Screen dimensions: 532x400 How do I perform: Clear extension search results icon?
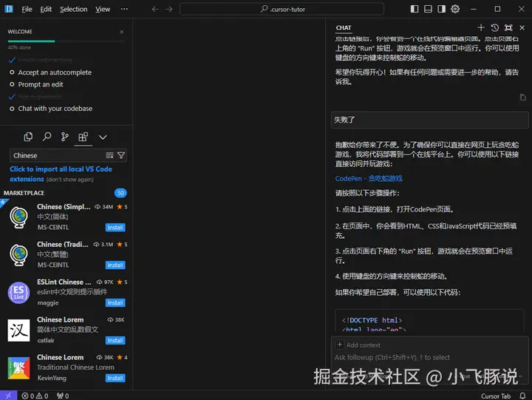[x=109, y=155]
